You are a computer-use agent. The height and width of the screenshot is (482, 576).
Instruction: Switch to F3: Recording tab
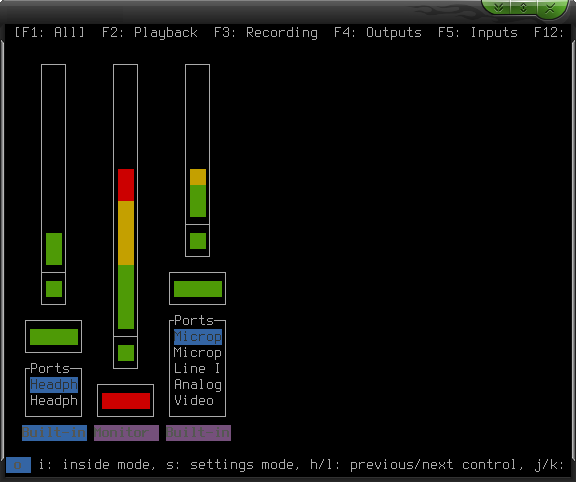[x=266, y=33]
